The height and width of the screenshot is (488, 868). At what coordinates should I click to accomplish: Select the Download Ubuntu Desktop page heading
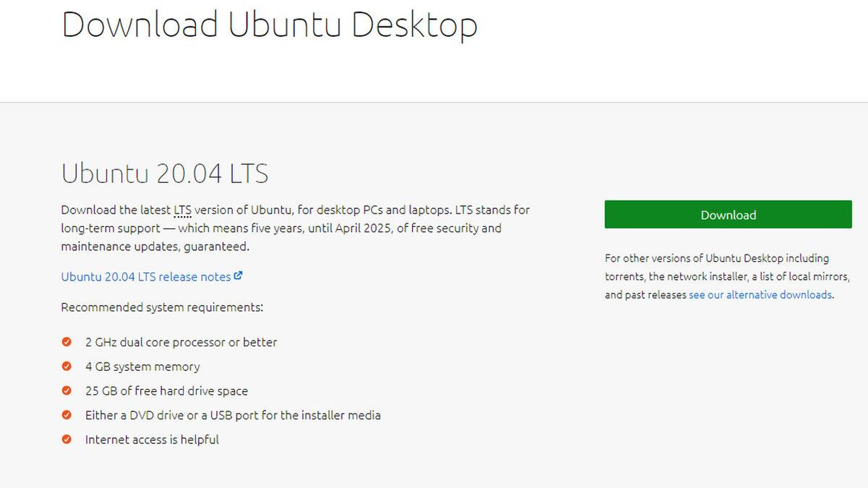pos(270,24)
